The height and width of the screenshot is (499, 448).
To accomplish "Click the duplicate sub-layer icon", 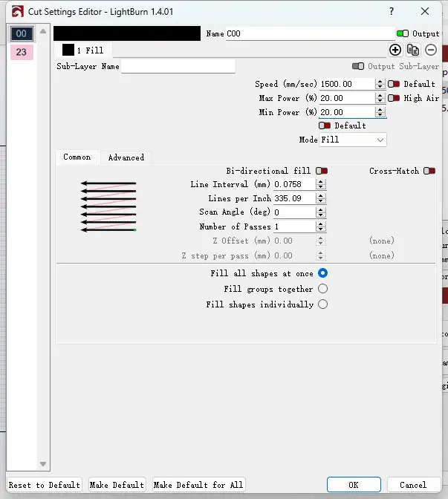I will click(x=413, y=50).
